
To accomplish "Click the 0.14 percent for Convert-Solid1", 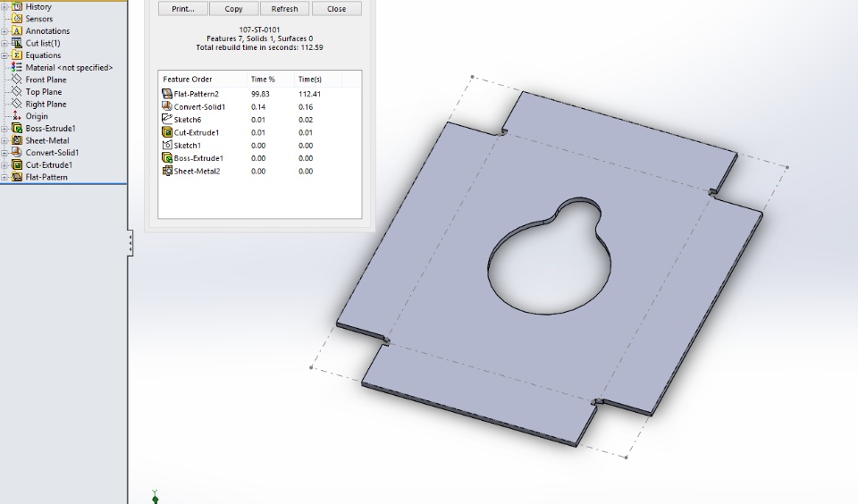I will [257, 106].
